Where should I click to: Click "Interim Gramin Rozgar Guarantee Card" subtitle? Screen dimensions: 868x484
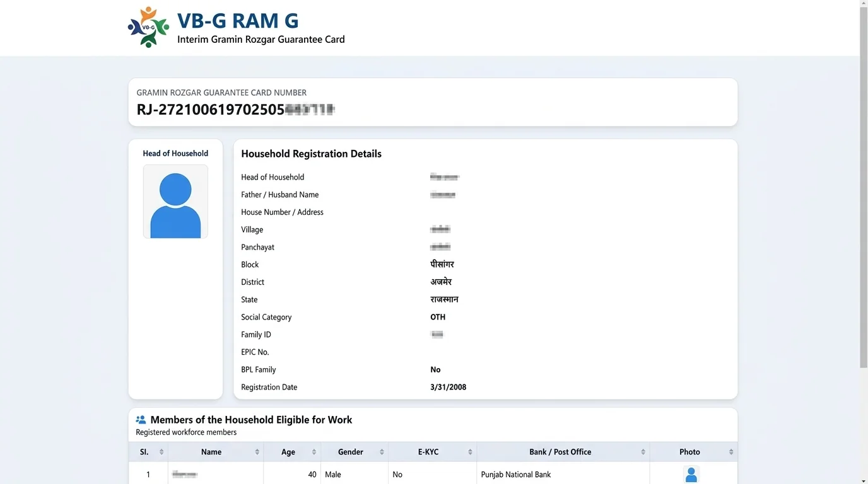point(261,39)
